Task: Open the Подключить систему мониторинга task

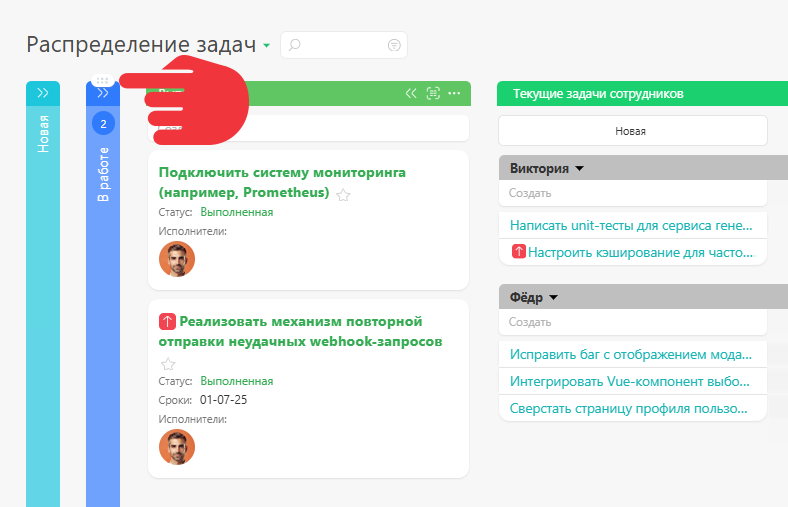Action: pos(282,182)
